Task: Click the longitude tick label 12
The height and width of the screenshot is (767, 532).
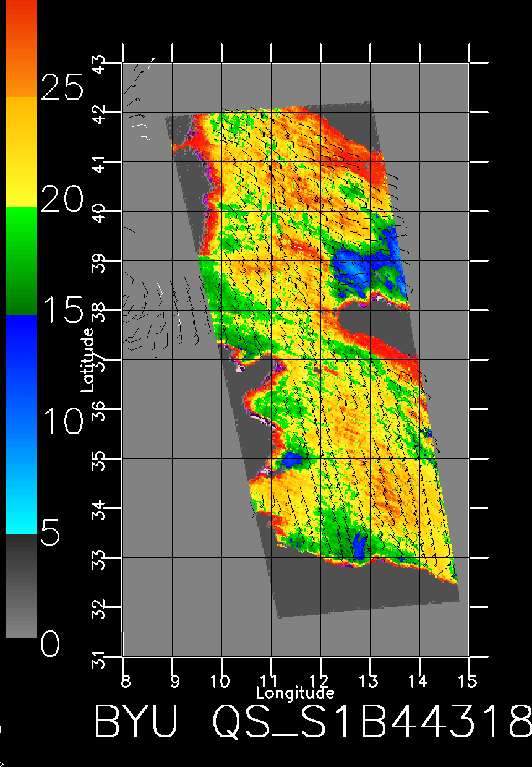Action: coord(320,681)
